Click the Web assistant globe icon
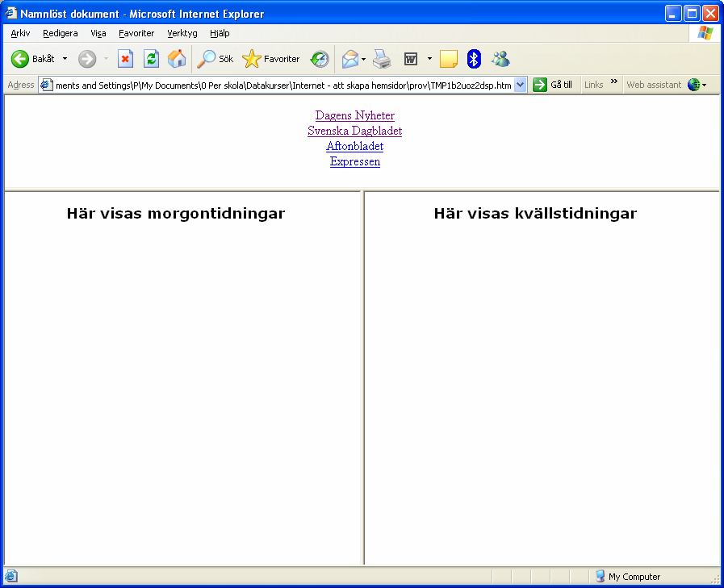 point(693,85)
